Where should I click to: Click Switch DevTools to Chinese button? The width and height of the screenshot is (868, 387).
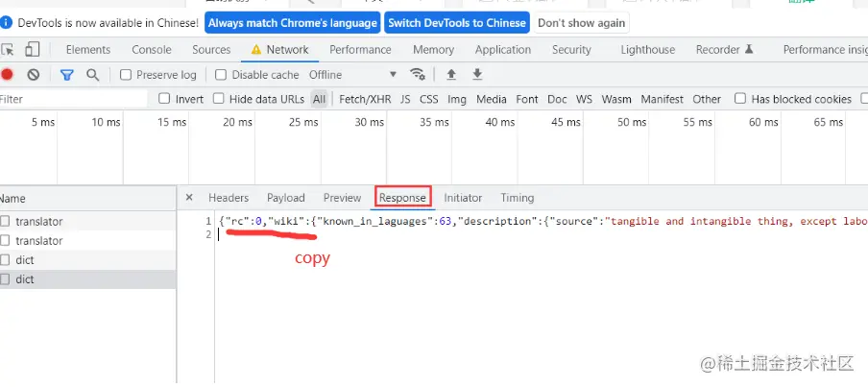point(457,23)
